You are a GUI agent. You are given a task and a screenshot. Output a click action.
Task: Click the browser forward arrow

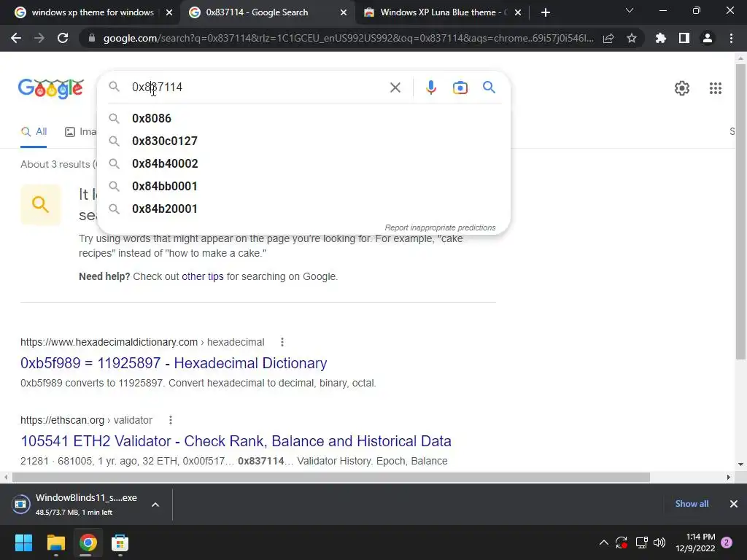39,38
